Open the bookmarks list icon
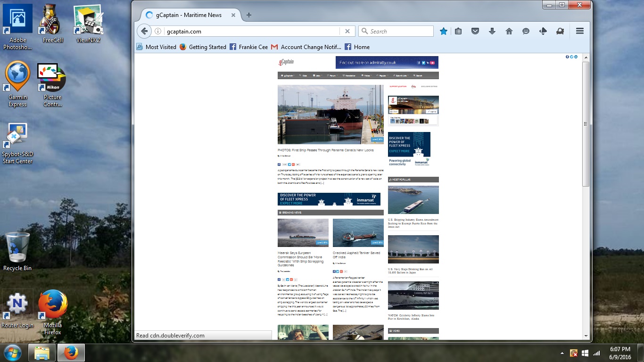This screenshot has height=362, width=644. click(x=458, y=31)
